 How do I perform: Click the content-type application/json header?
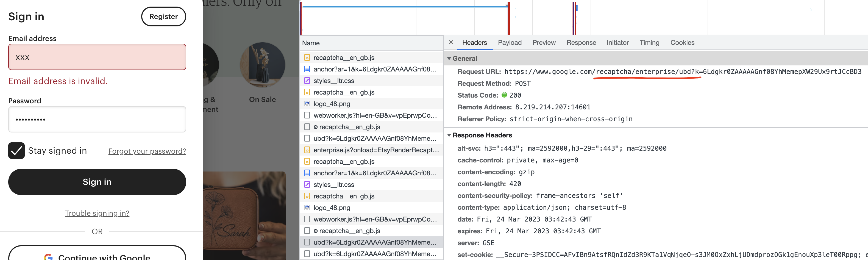[541, 208]
